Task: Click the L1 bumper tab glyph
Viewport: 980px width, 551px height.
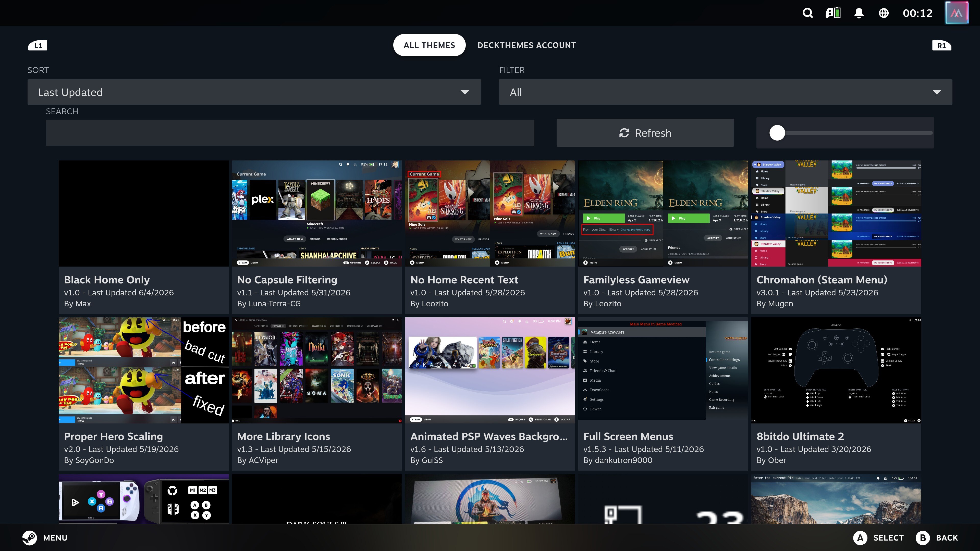Action: point(38,46)
